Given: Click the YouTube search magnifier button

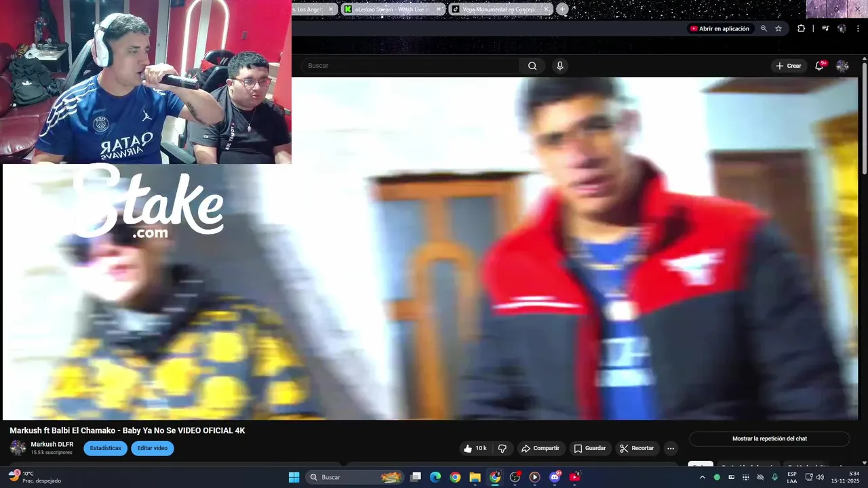Looking at the screenshot, I should (x=532, y=66).
